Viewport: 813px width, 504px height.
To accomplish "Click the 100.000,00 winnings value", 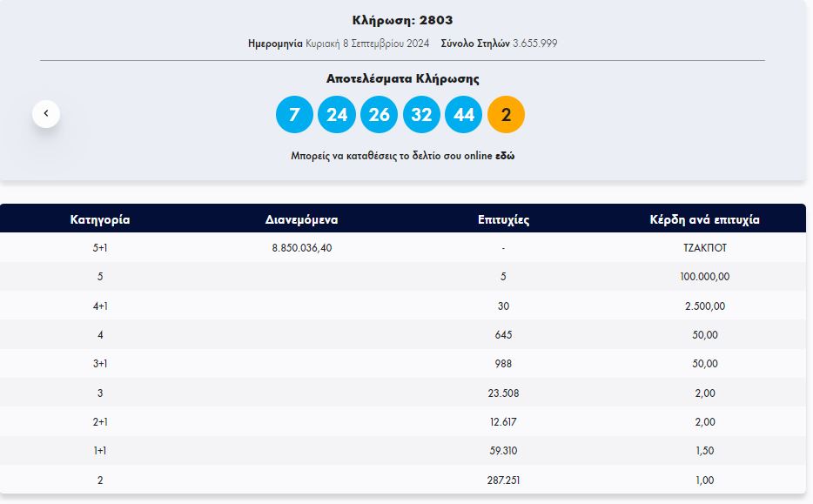I will [x=704, y=277].
